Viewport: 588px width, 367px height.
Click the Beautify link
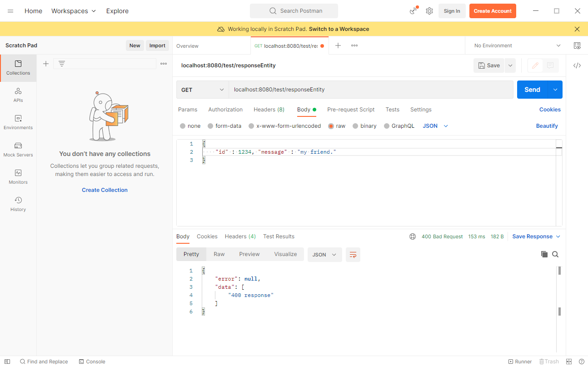(x=547, y=126)
